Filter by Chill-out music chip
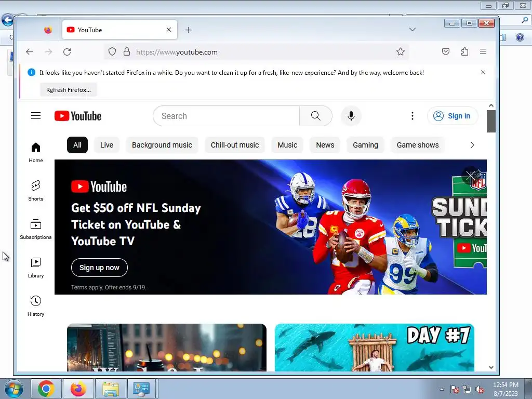The height and width of the screenshot is (399, 532). pyautogui.click(x=235, y=145)
